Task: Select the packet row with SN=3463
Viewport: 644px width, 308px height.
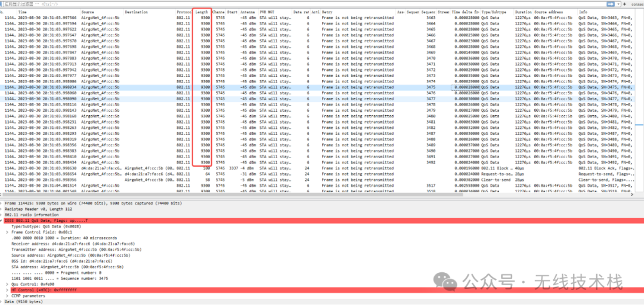Action: (x=317, y=18)
